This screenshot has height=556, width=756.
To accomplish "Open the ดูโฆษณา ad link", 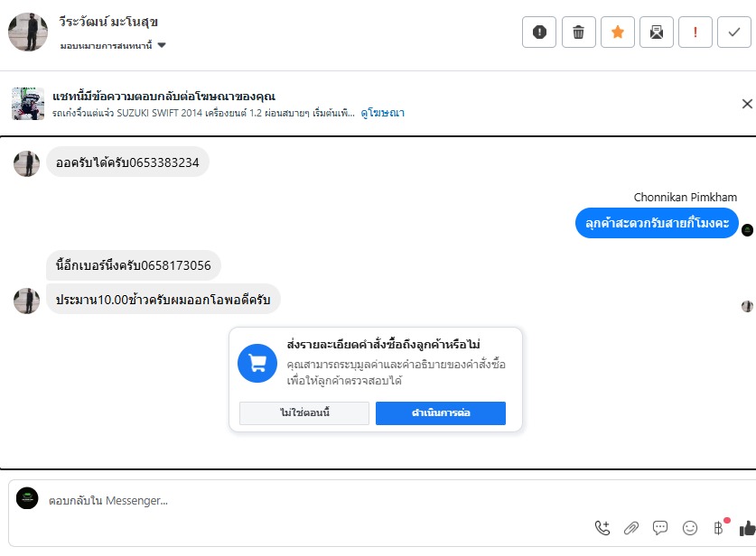I will pos(383,113).
